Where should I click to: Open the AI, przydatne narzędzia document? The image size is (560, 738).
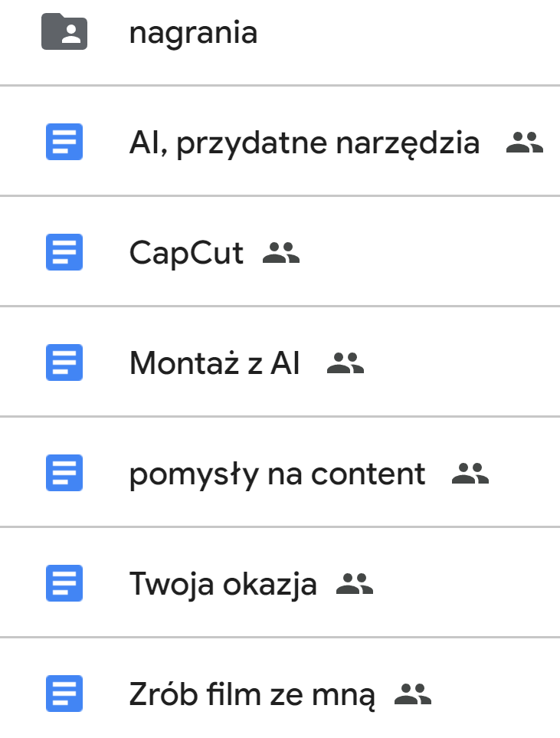point(304,143)
